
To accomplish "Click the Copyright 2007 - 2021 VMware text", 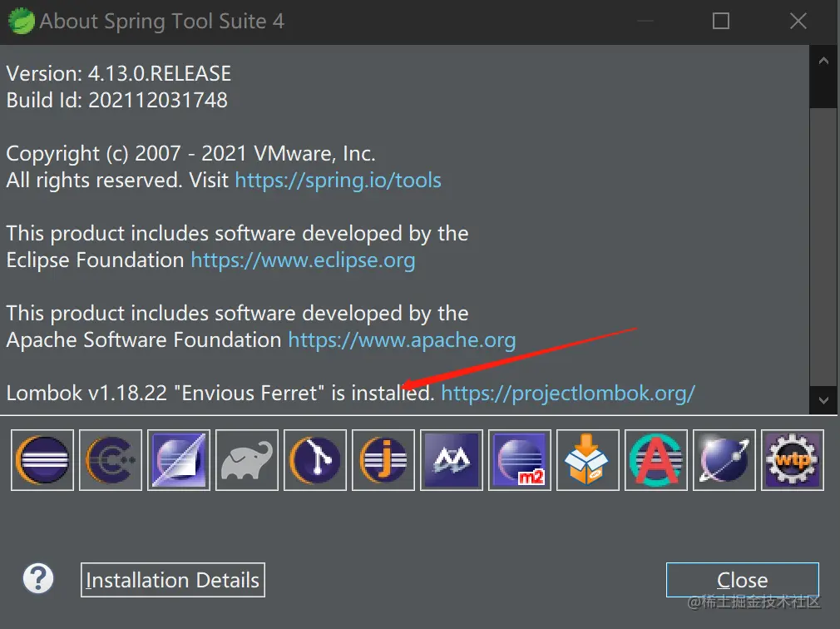I will click(190, 154).
